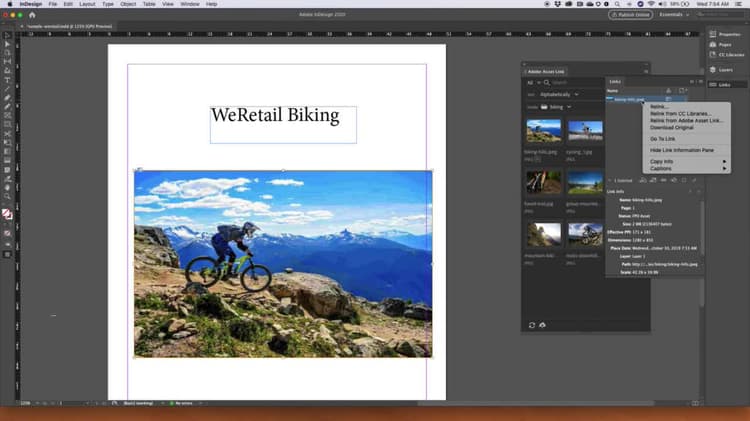Screen dimensions: 750x421
Task: Open the Layout menu
Action: 87,4
